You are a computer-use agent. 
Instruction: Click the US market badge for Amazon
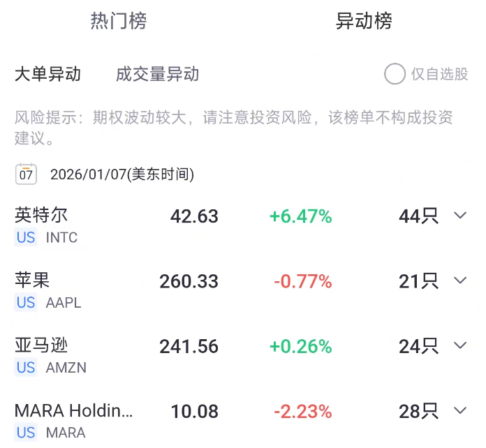point(26,368)
